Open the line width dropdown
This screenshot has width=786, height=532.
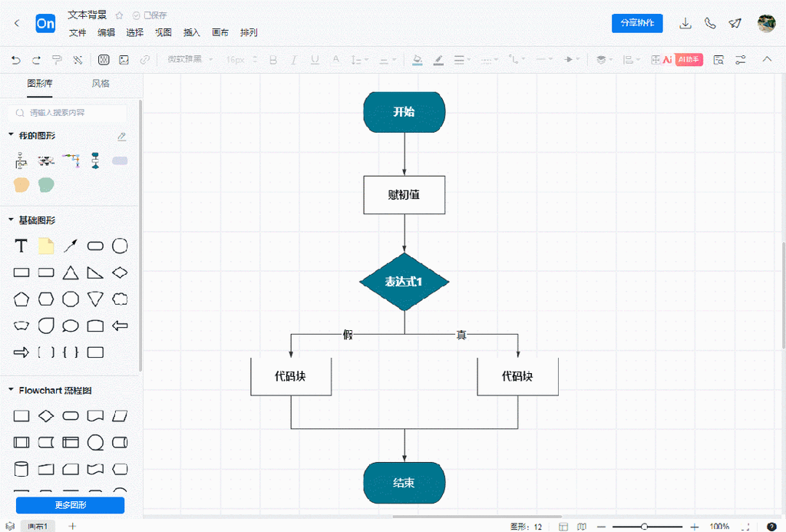coord(462,60)
